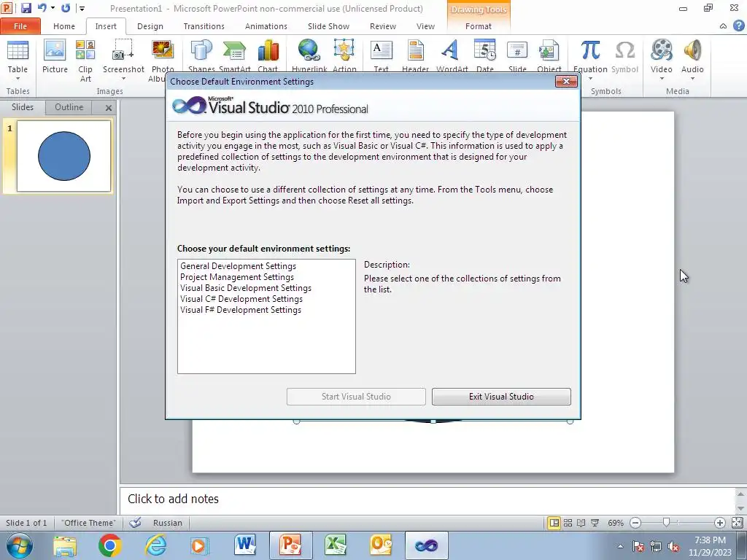Click the notes field
This screenshot has width=747, height=560.
pyautogui.click(x=427, y=499)
